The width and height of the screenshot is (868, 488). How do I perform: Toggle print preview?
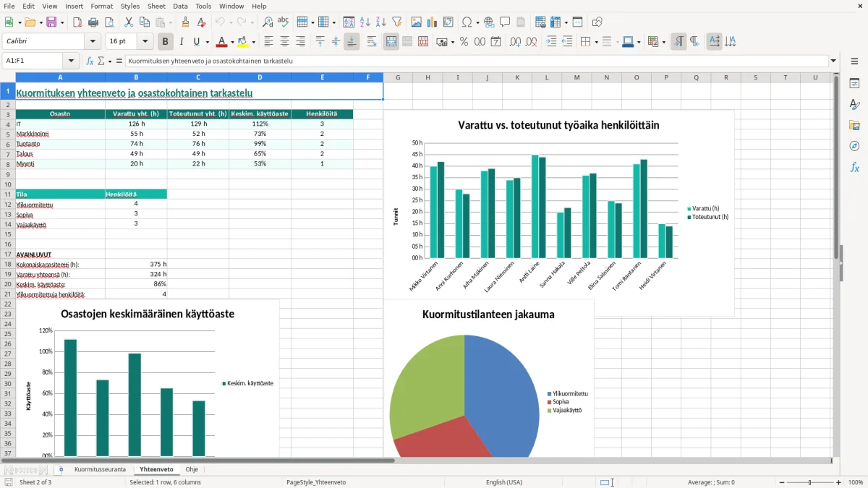109,22
